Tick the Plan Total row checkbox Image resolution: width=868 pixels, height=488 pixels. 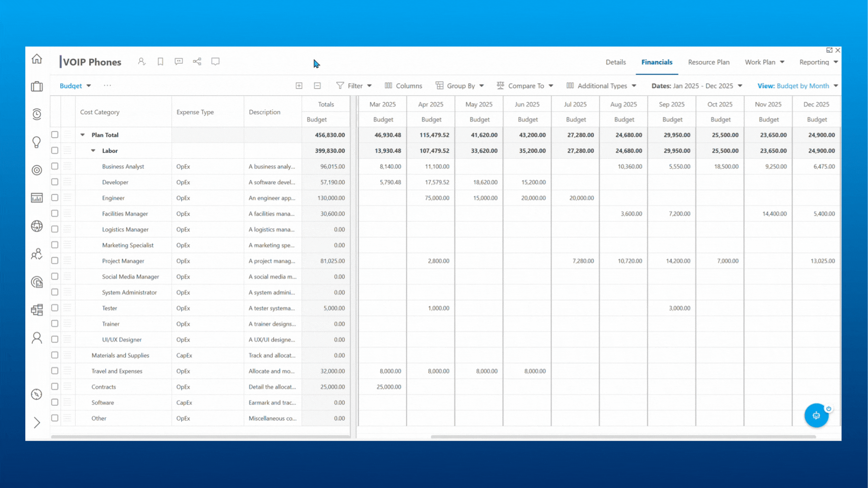(x=55, y=135)
